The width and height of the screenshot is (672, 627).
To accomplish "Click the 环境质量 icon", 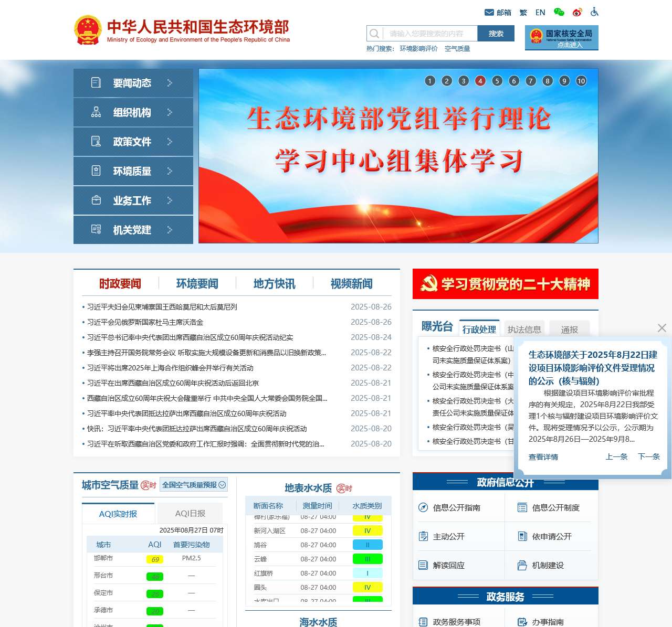I will [96, 171].
